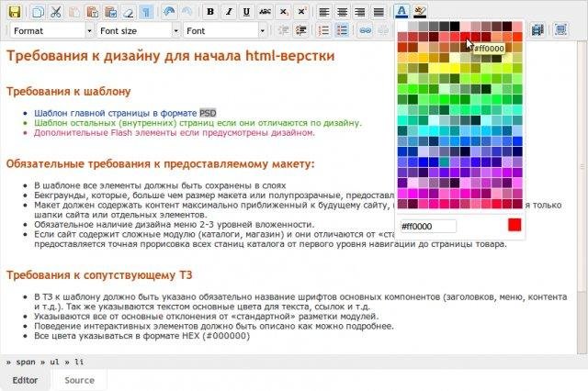The height and width of the screenshot is (391, 588).
Task: Increase indent of the list
Action: pyautogui.click(x=301, y=30)
